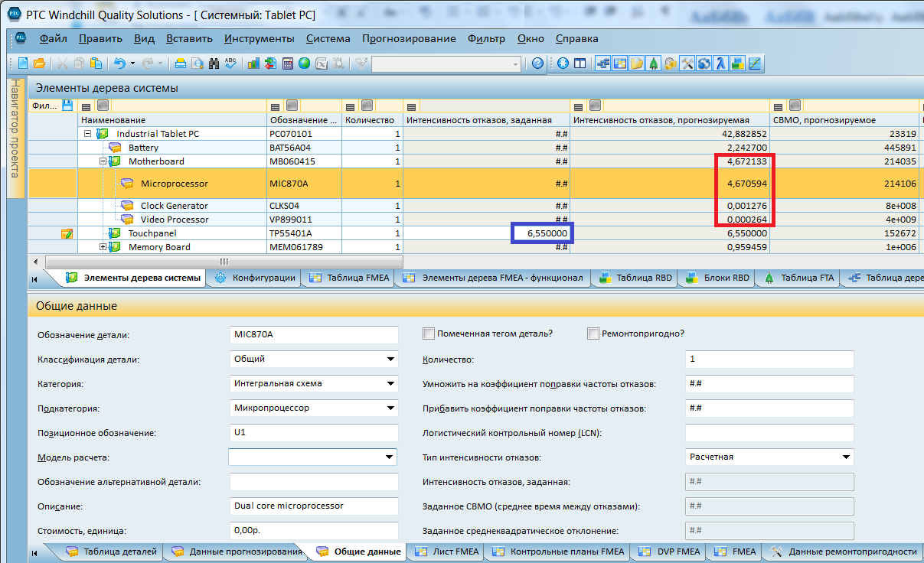Open the empty toolbar filter combo box
Image resolution: width=924 pixels, height=563 pixels.
click(x=446, y=63)
